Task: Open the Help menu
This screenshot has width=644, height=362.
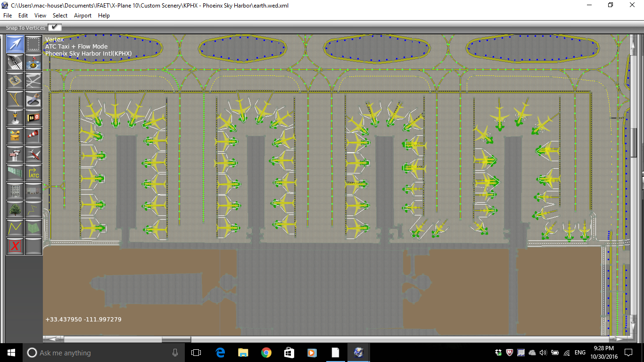Action: [104, 16]
